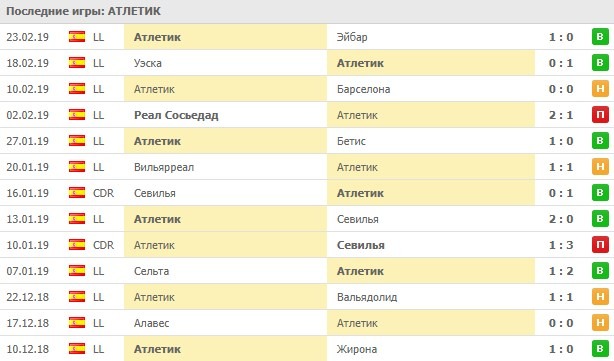This screenshot has height=361, width=614.
Task: Open the Вальядолид team link
Action: (x=367, y=297)
